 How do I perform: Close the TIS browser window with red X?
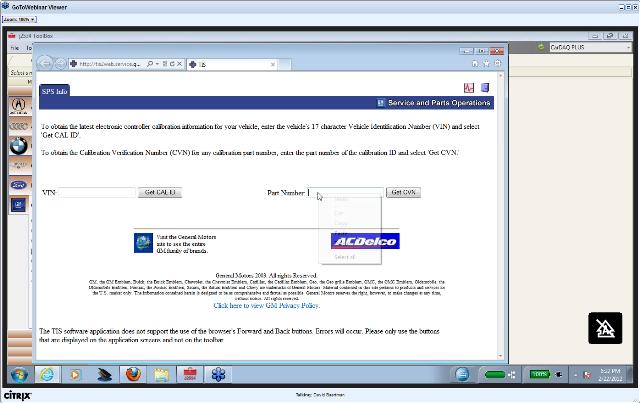[497, 51]
